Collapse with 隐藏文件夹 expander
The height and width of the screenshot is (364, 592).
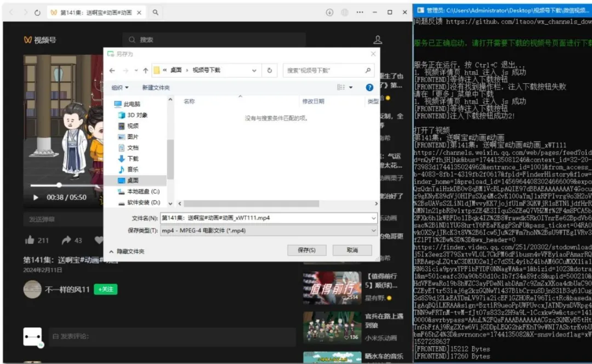[x=127, y=251]
